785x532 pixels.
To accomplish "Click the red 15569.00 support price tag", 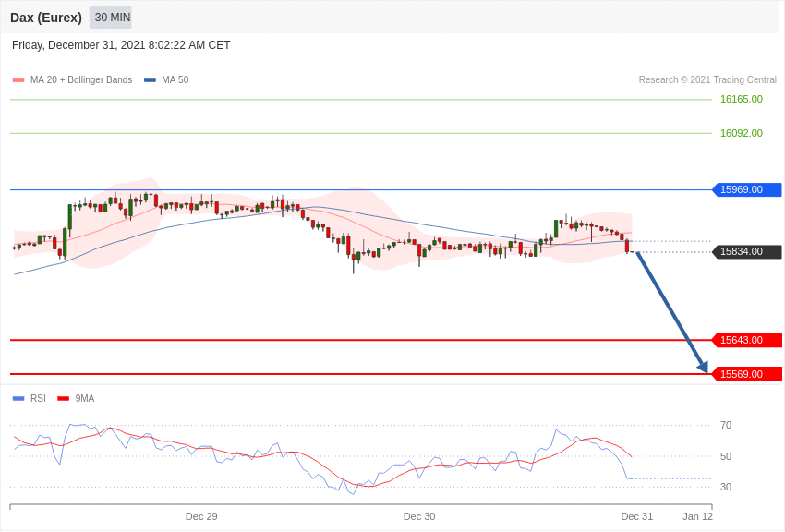I will [x=746, y=374].
